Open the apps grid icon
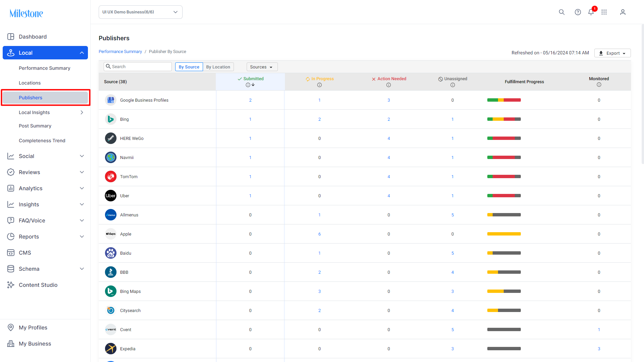644x362 pixels. (604, 12)
